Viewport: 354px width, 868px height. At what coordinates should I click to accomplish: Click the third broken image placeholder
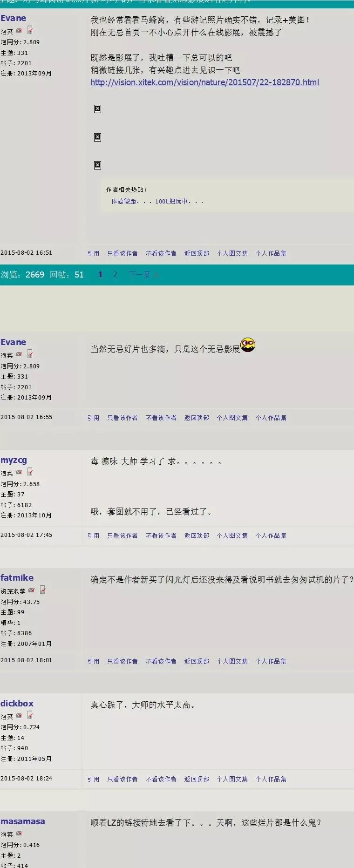pos(97,165)
